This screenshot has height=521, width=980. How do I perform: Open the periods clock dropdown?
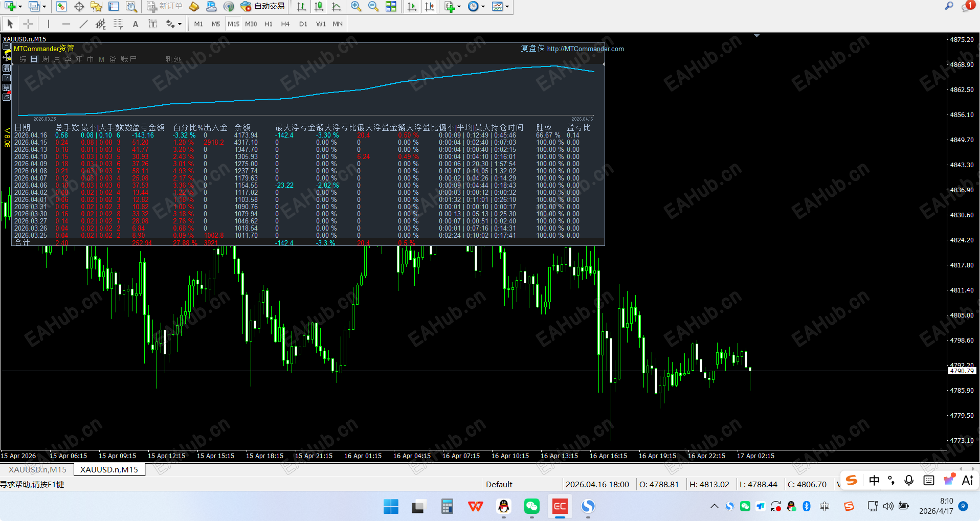pyautogui.click(x=476, y=6)
